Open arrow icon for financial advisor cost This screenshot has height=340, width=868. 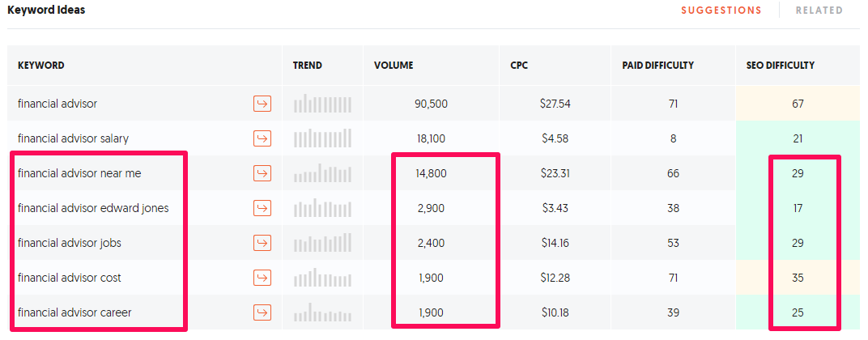pyautogui.click(x=262, y=278)
